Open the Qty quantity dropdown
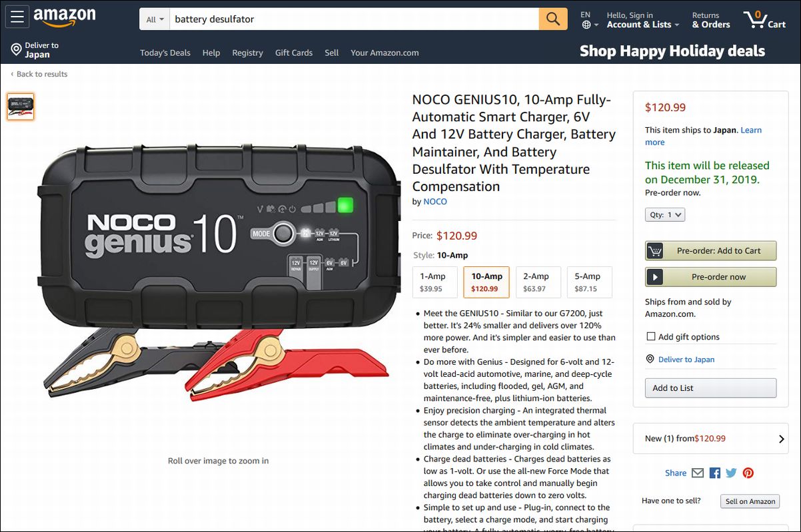 (665, 214)
